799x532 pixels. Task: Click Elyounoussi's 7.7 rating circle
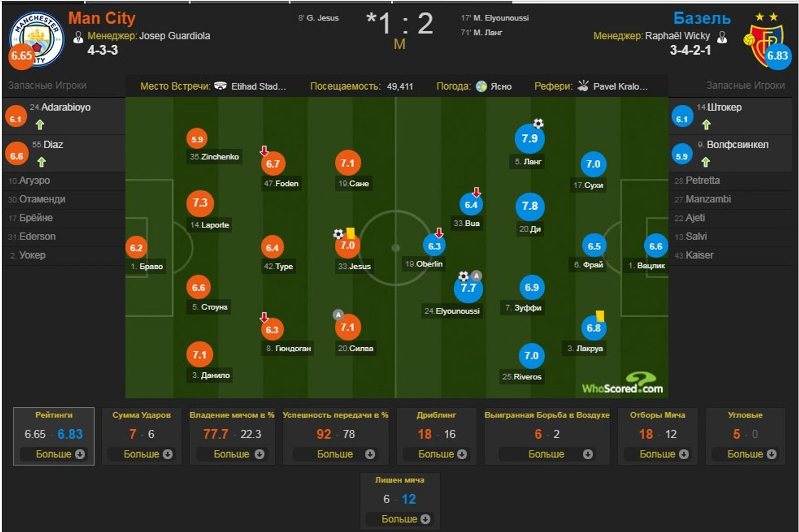[468, 288]
